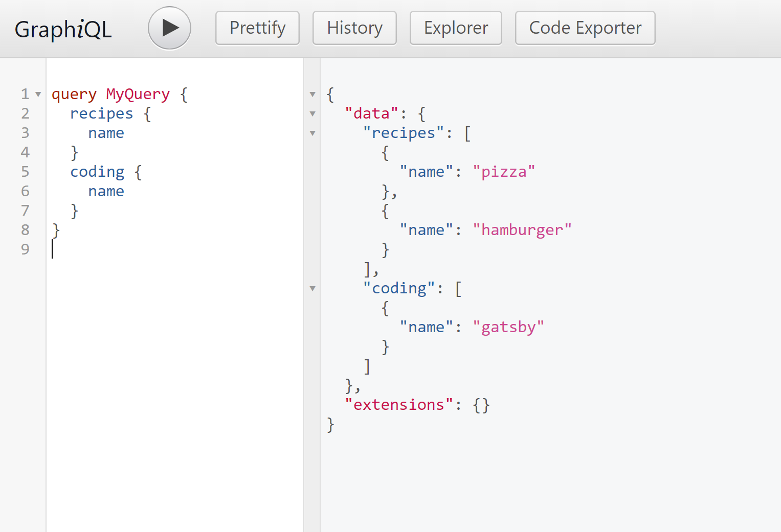Collapse the root result object fold arrow

click(313, 95)
